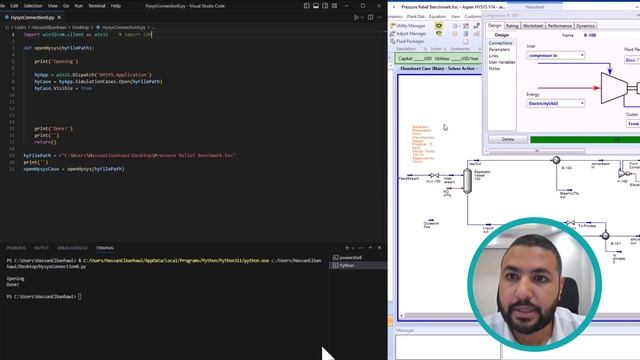Open the Terminal menu

tap(97, 6)
